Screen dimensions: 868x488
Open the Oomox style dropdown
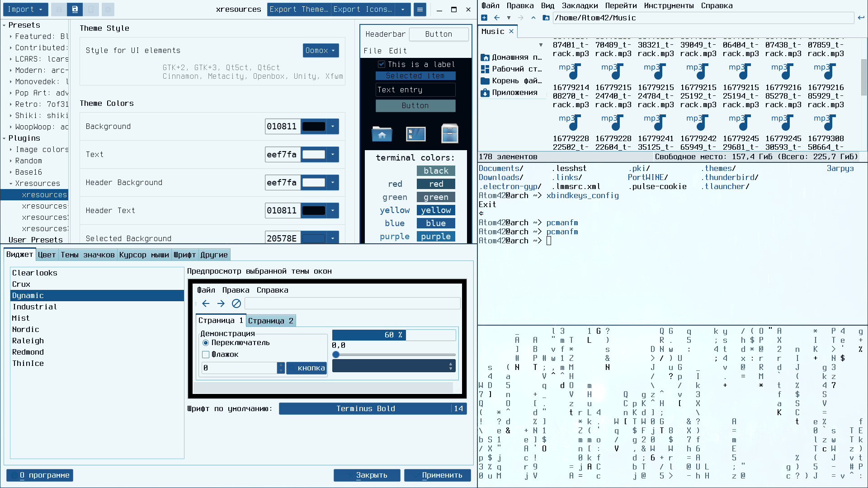tap(321, 50)
